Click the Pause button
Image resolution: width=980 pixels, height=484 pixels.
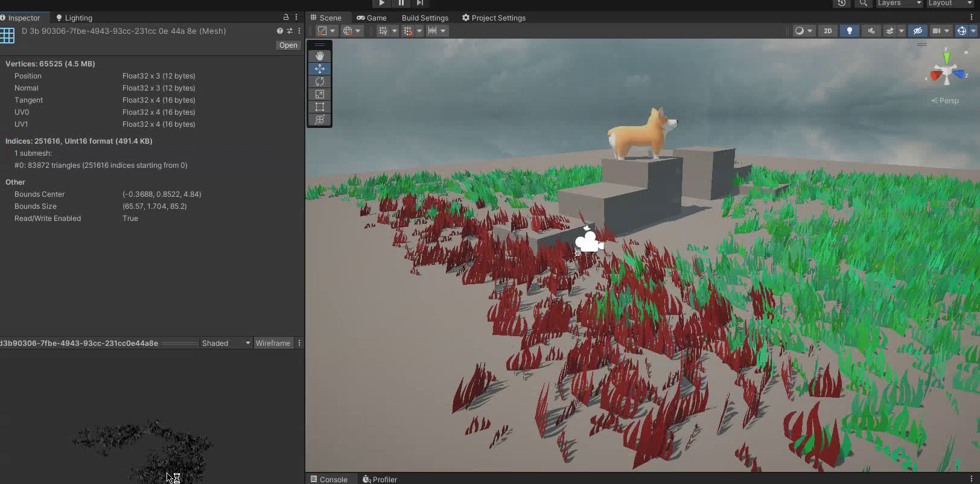tap(401, 3)
